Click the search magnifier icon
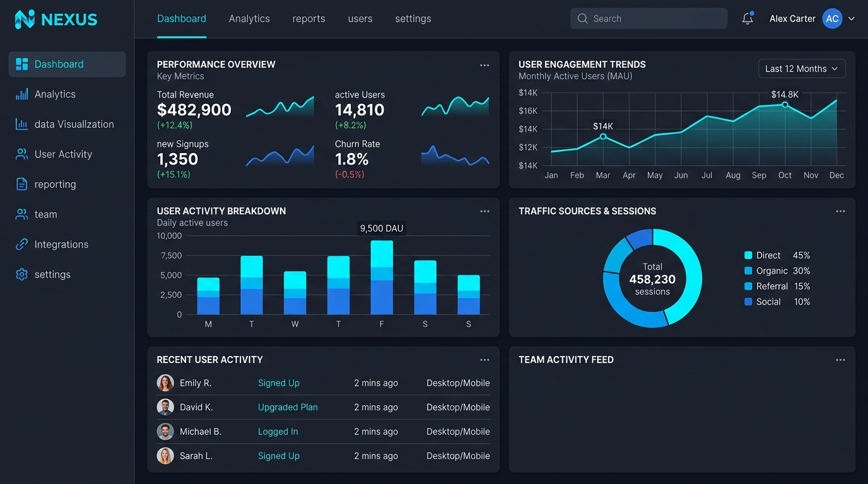The image size is (868, 484). [582, 19]
